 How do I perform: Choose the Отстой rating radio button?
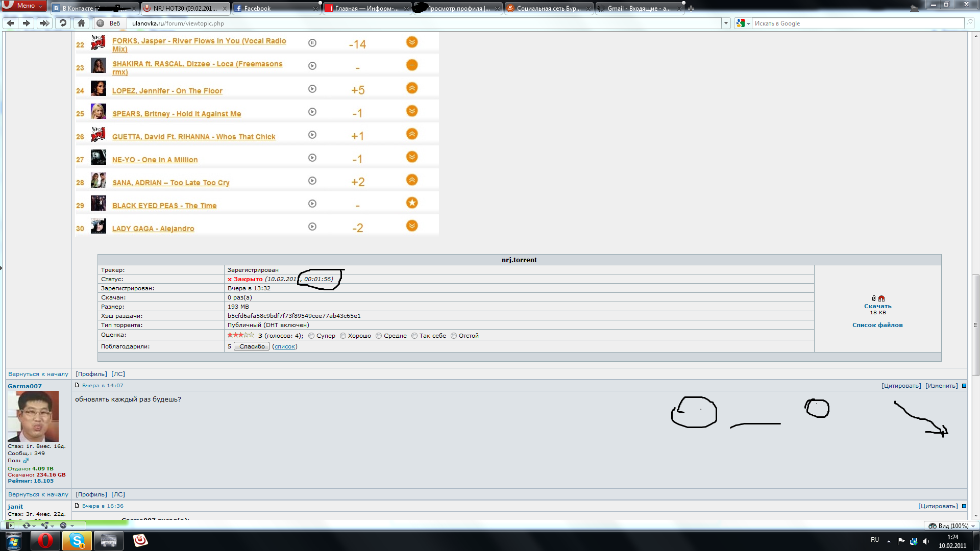tap(454, 336)
